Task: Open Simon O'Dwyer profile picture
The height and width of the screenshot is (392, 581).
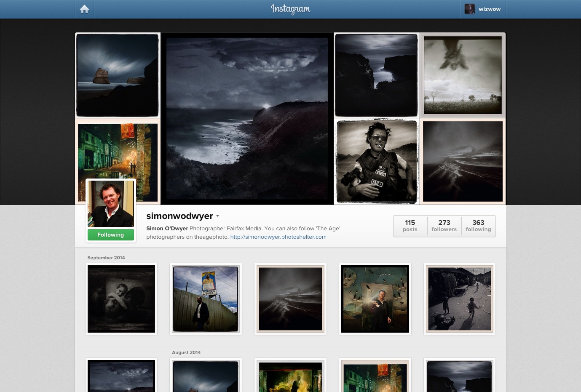Action: point(111,204)
